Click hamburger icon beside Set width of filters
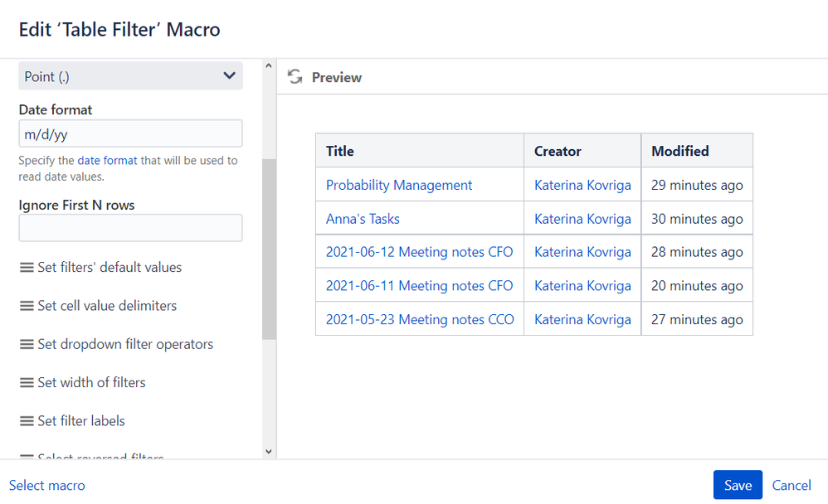 coord(27,382)
